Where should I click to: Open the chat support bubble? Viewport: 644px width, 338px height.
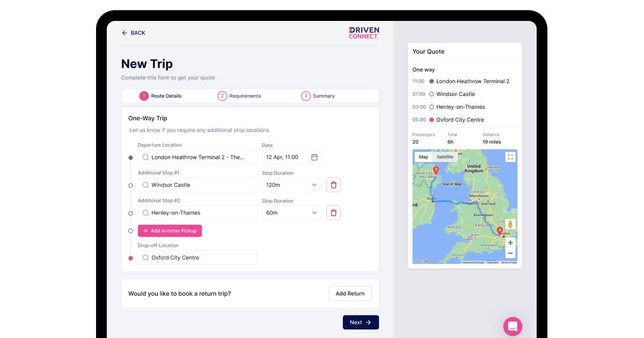coord(513,326)
